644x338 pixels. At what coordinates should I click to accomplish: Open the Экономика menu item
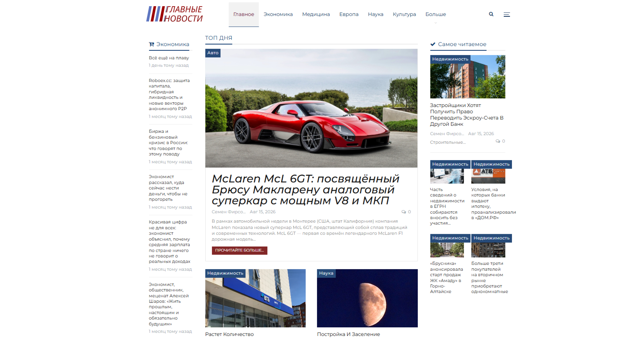[x=278, y=14]
